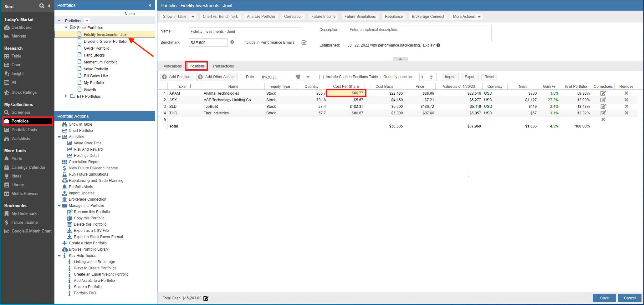Screen dimensions: 644x305
Task: Remove the THO position
Action: pos(626,113)
